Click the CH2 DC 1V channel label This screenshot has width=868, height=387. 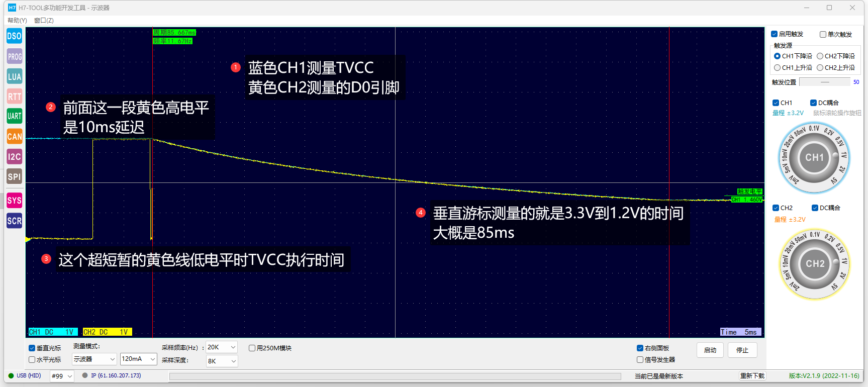107,332
